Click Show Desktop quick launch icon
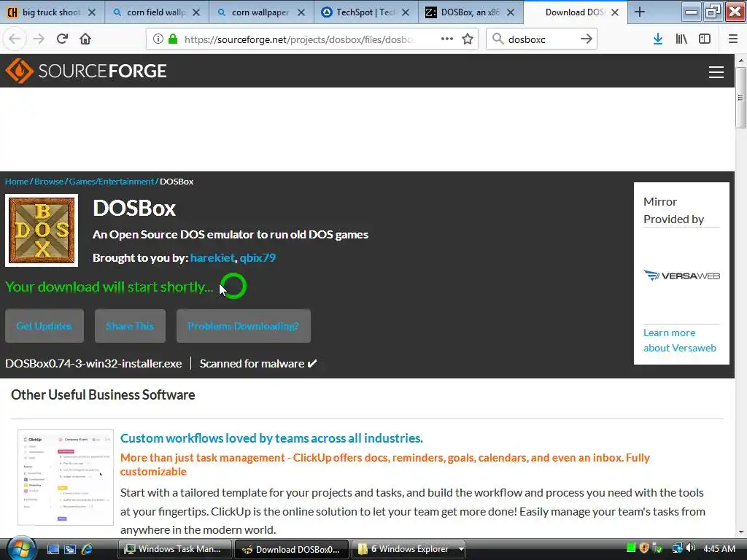The width and height of the screenshot is (747, 560). coord(53,549)
